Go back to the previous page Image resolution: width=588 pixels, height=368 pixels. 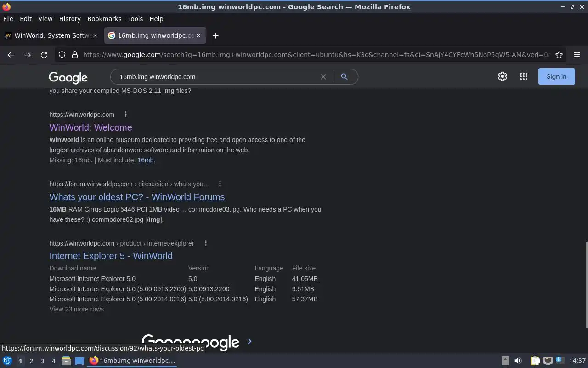pos(11,55)
